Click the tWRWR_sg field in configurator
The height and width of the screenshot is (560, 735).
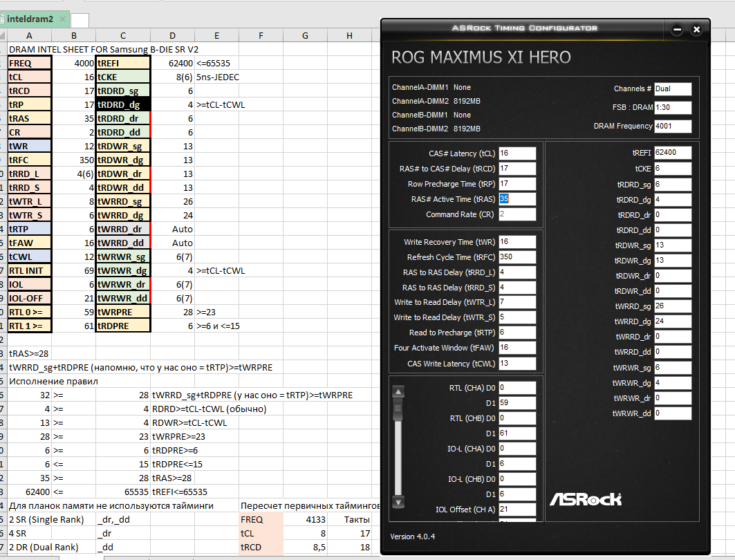tap(673, 368)
